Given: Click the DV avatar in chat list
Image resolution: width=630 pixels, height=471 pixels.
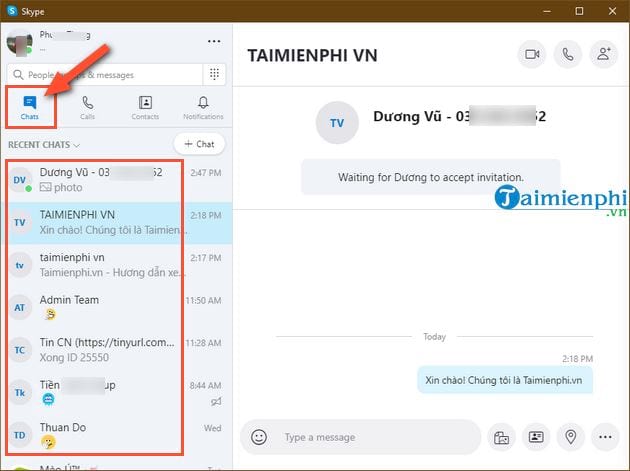Looking at the screenshot, I should point(20,180).
